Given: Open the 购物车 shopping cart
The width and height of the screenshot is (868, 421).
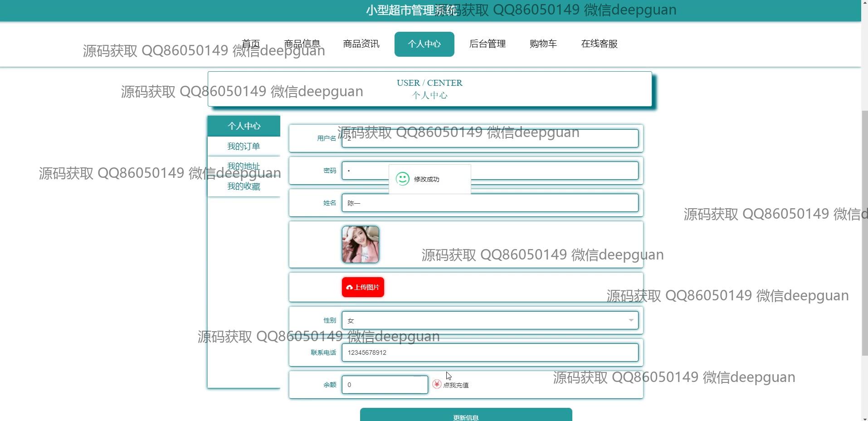Looking at the screenshot, I should [543, 44].
